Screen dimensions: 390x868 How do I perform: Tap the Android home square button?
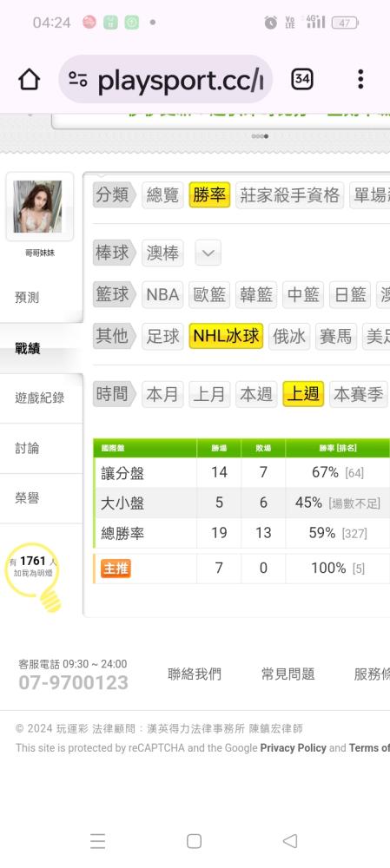(194, 841)
